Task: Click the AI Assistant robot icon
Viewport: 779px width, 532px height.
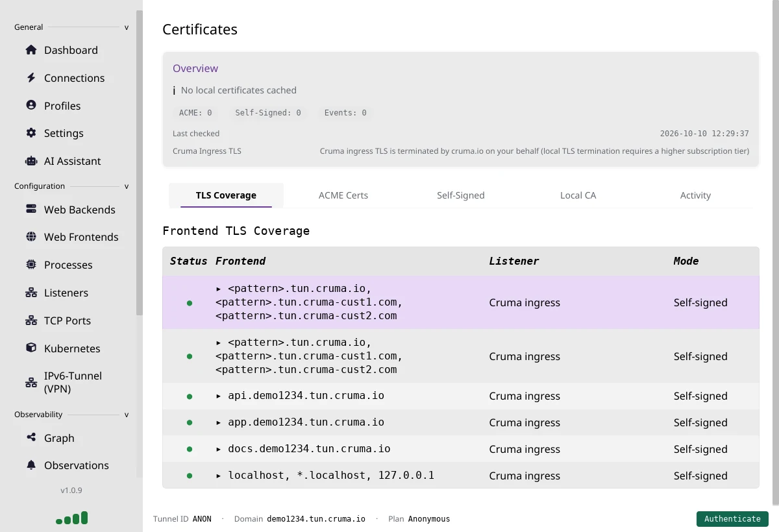Action: point(31,161)
